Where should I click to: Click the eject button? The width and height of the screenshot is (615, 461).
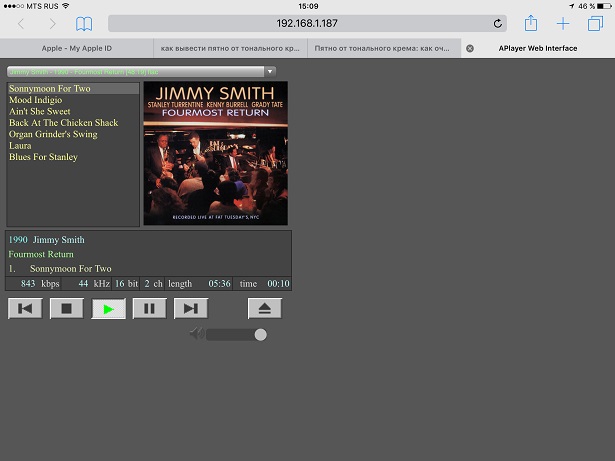pyautogui.click(x=265, y=308)
